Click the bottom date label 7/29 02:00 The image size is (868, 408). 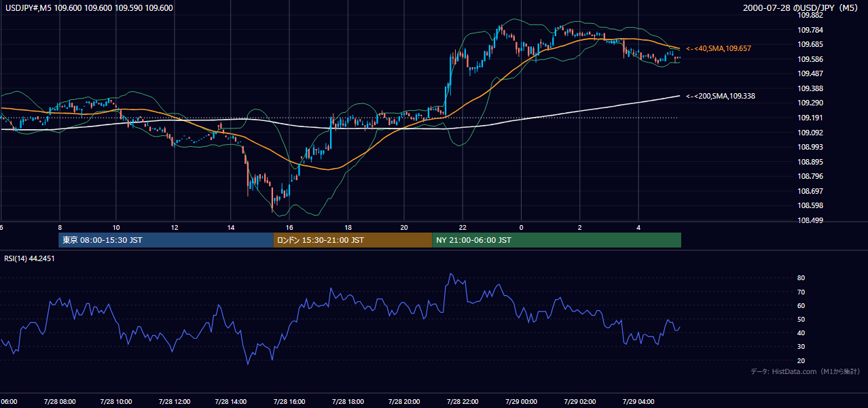pos(579,402)
